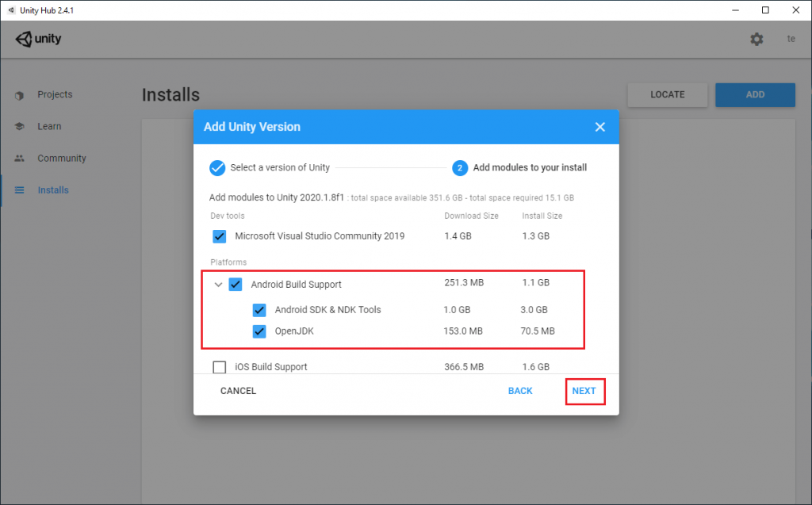Open the account menu labeled te
Image resolution: width=812 pixels, height=505 pixels.
pyautogui.click(x=791, y=39)
